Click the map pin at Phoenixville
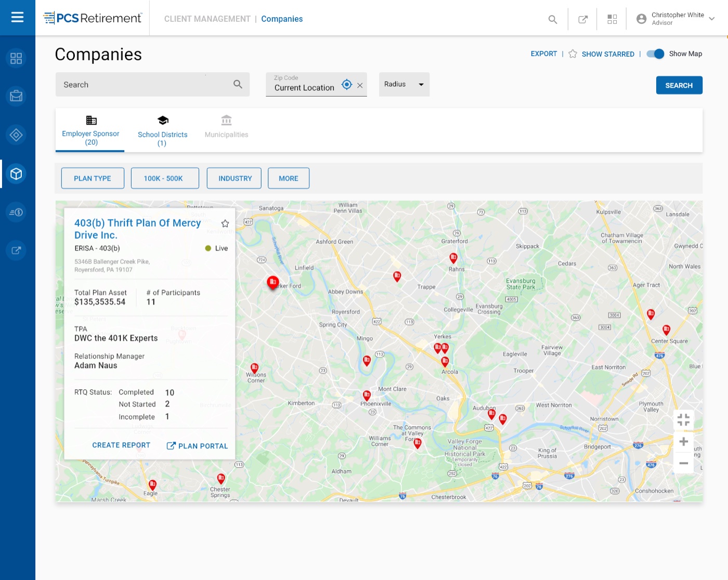This screenshot has height=580, width=728. 367,396
